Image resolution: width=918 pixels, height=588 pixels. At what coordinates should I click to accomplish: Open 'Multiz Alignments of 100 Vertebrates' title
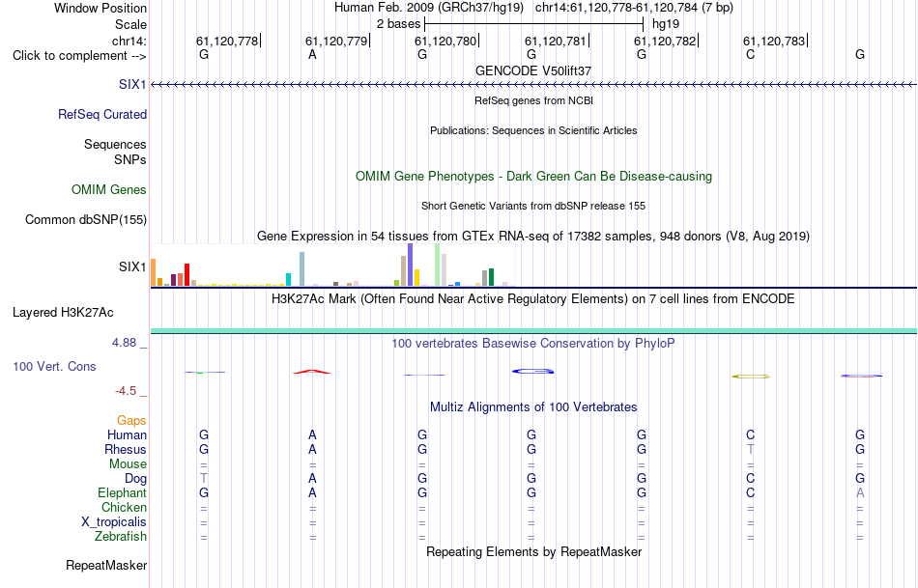click(533, 407)
